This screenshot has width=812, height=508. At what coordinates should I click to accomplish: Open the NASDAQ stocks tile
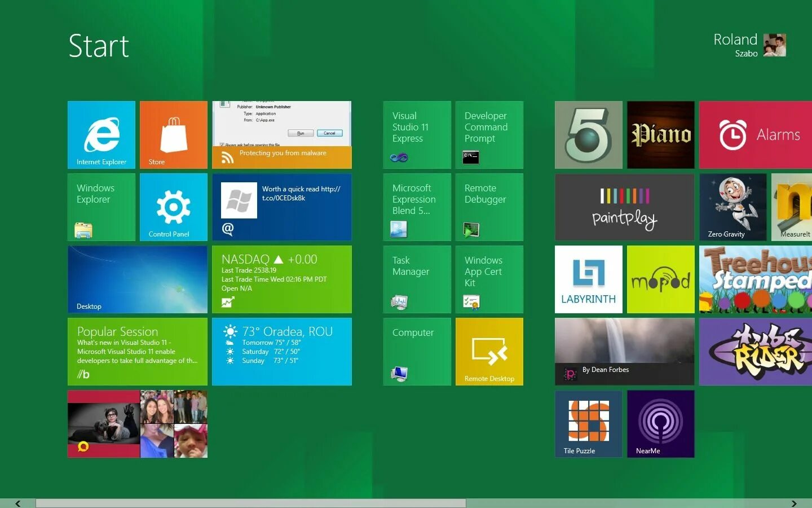pyautogui.click(x=282, y=279)
